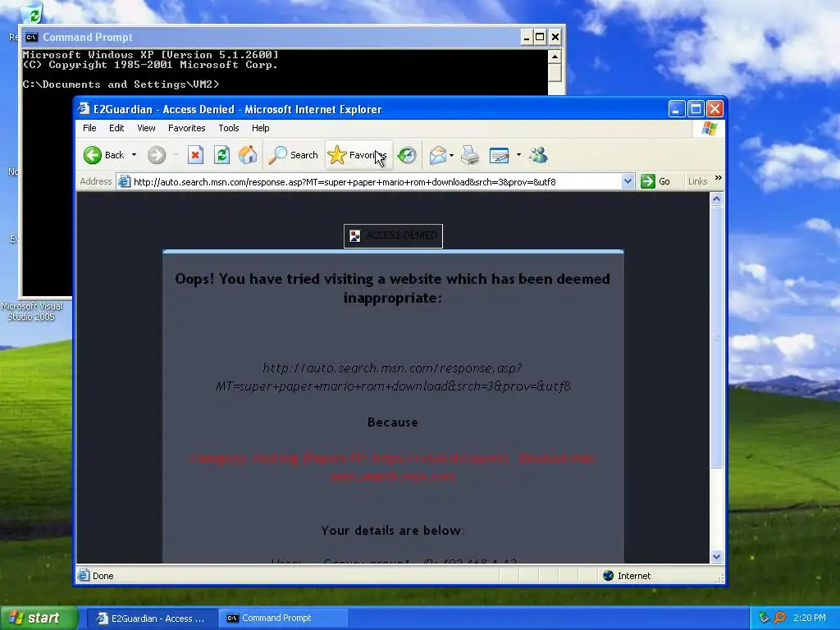Click the blocked URL text on page
This screenshot has width=840, height=630.
[393, 377]
